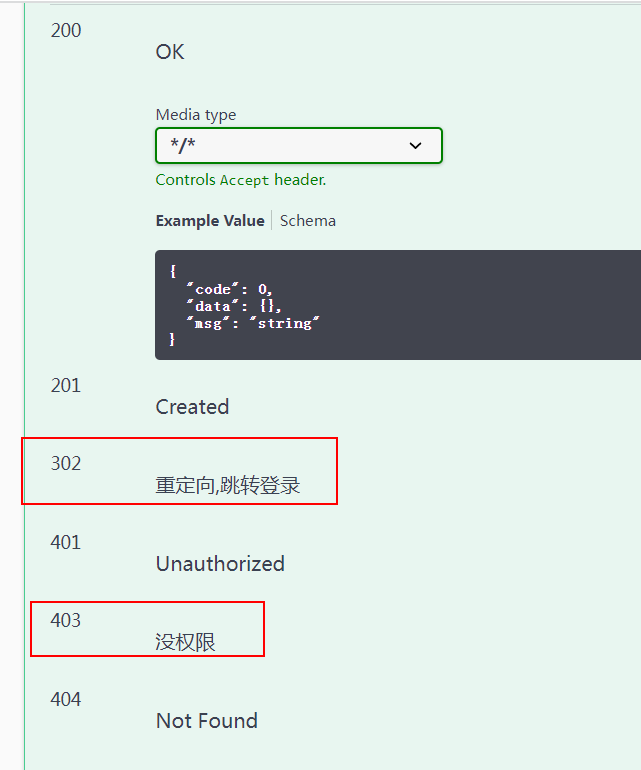641x770 pixels.
Task: Click the dropdown chevron arrow icon
Action: 416,146
